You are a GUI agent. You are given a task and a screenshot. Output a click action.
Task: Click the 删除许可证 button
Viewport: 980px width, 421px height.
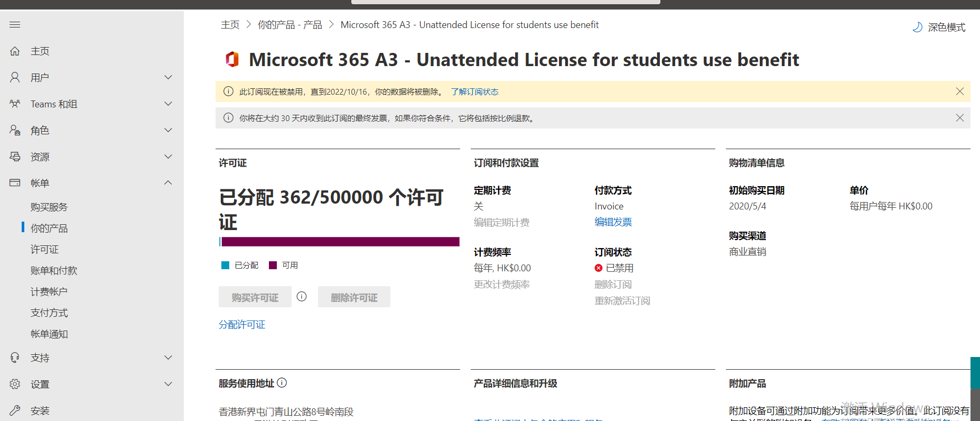tap(354, 297)
